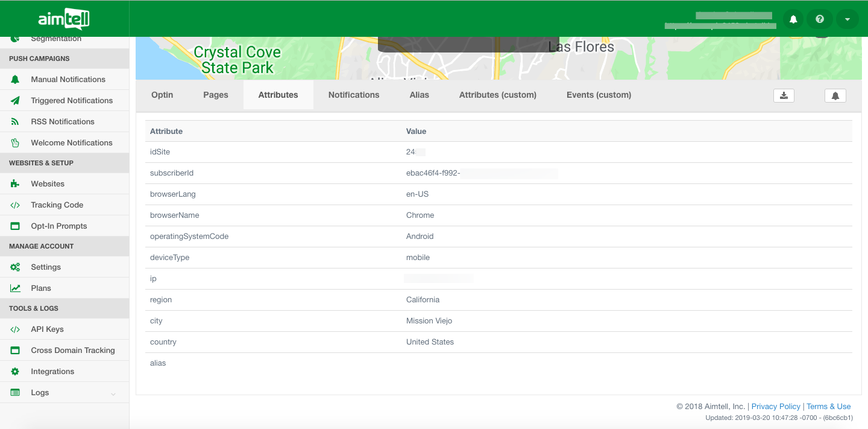Viewport: 868px width, 429px height.
Task: Click the Aimtell logo
Action: pos(64,19)
